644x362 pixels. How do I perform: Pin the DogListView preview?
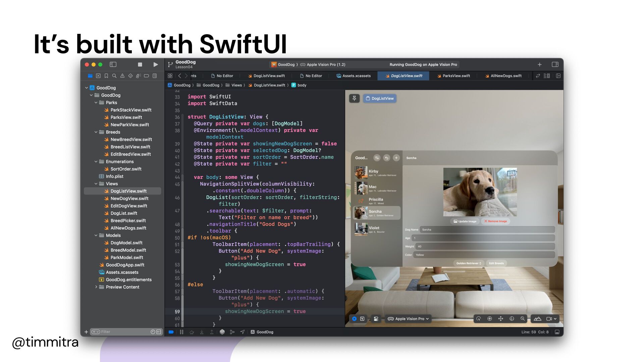354,98
